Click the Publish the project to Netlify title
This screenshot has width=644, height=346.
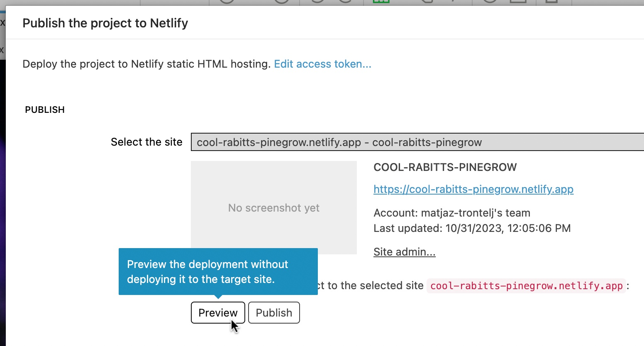tap(105, 23)
